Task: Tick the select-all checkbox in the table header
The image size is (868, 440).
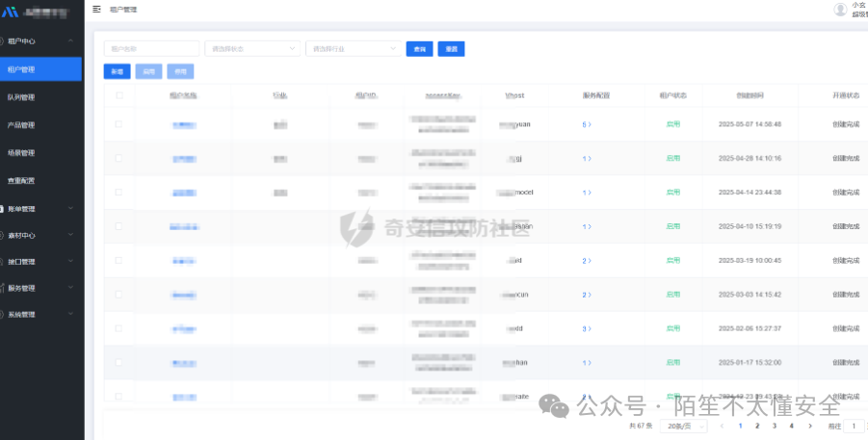Action: [119, 95]
